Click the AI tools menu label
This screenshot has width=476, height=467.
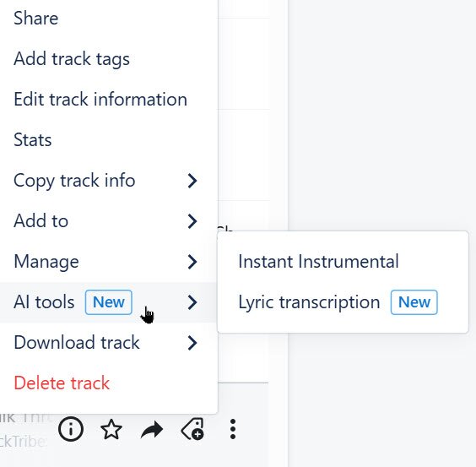pos(44,302)
